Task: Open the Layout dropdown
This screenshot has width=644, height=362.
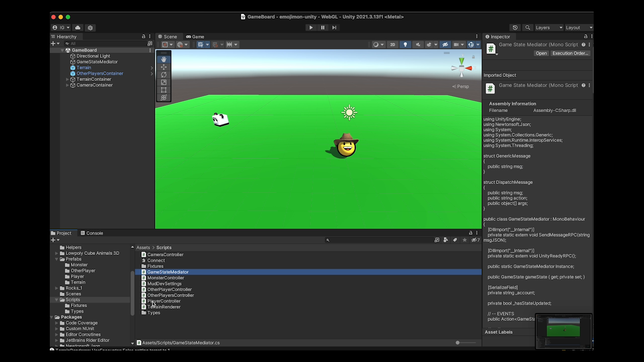Action: click(579, 28)
